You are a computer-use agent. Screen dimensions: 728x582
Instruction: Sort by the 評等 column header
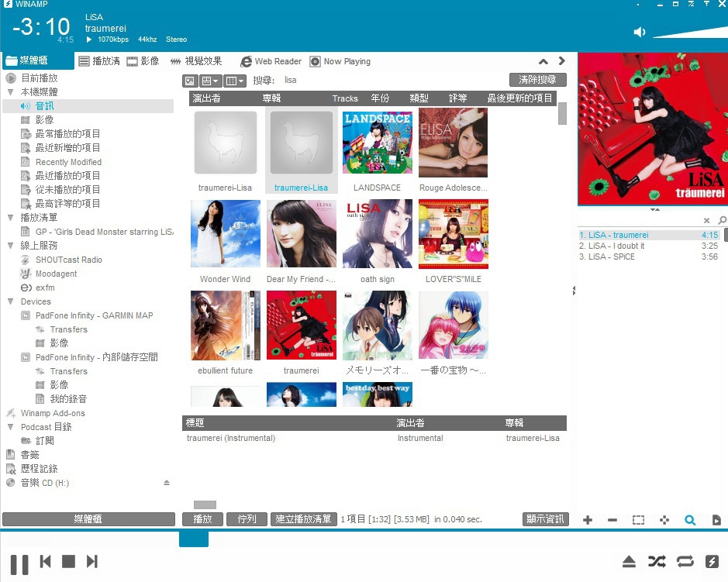[x=457, y=98]
